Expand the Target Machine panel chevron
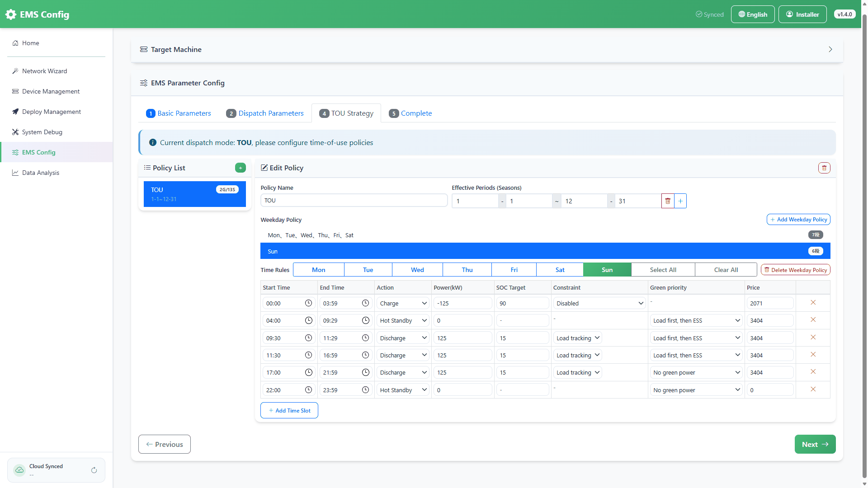868x488 pixels. click(x=830, y=50)
